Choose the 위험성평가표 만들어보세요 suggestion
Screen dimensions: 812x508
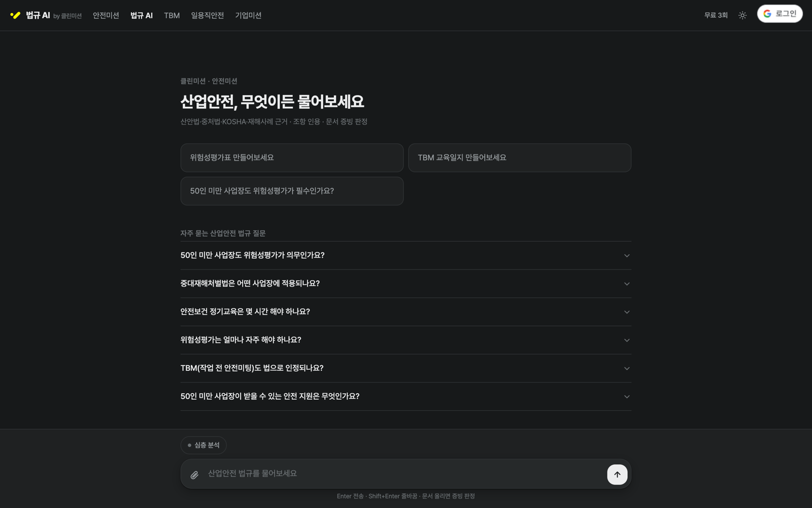[x=292, y=157]
